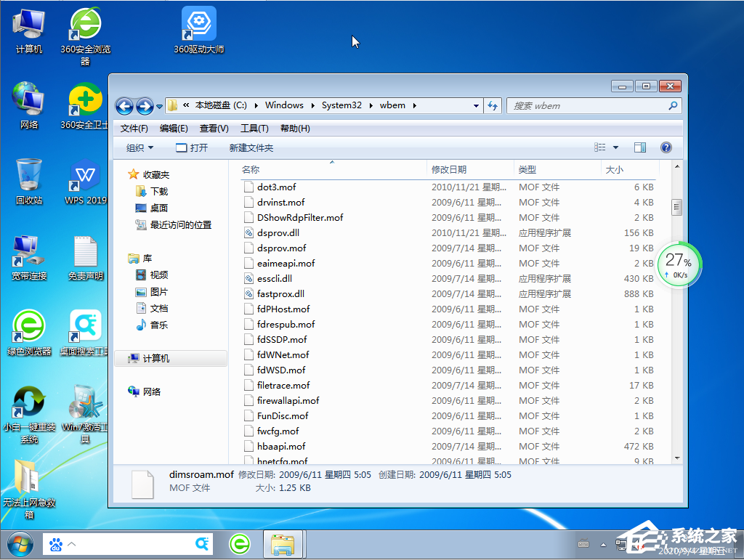Open Explorer help via the question mark icon
744x560 pixels.
tap(666, 147)
